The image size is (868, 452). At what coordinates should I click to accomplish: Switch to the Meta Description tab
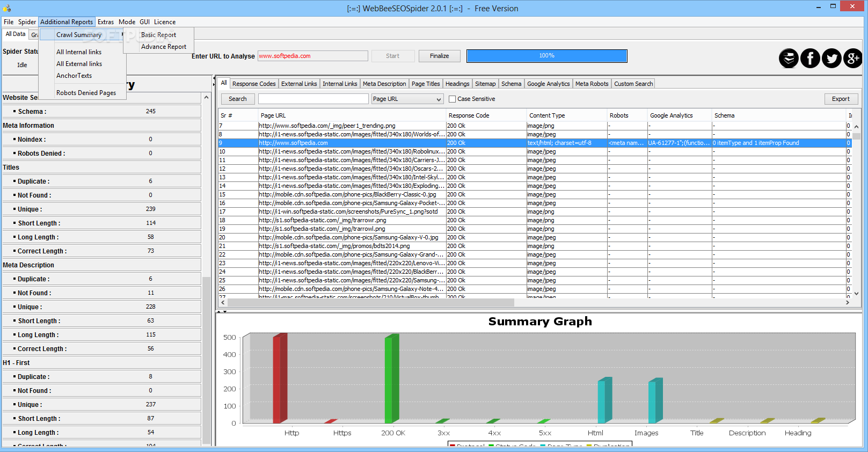click(x=384, y=84)
